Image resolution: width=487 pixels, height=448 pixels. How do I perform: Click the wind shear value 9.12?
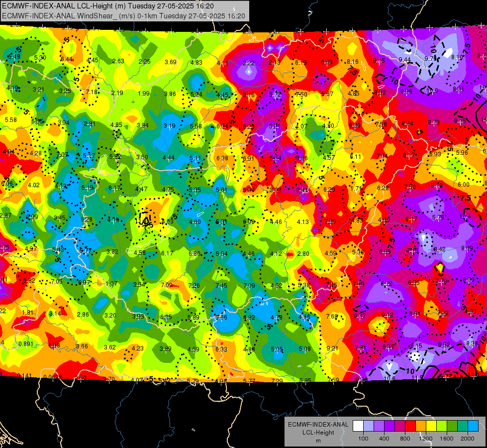pyautogui.click(x=387, y=315)
